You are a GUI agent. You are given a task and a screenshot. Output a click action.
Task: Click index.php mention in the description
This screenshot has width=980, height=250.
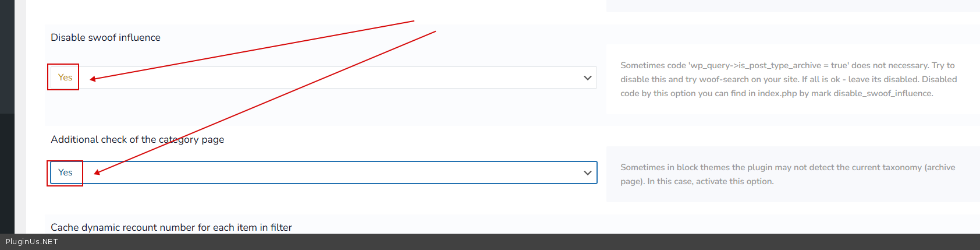[x=777, y=93]
